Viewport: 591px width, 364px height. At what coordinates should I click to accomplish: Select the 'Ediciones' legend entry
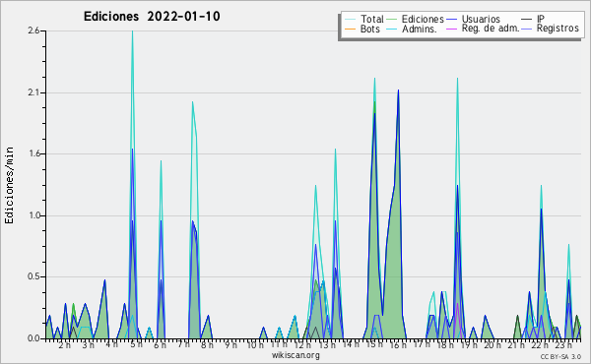423,19
